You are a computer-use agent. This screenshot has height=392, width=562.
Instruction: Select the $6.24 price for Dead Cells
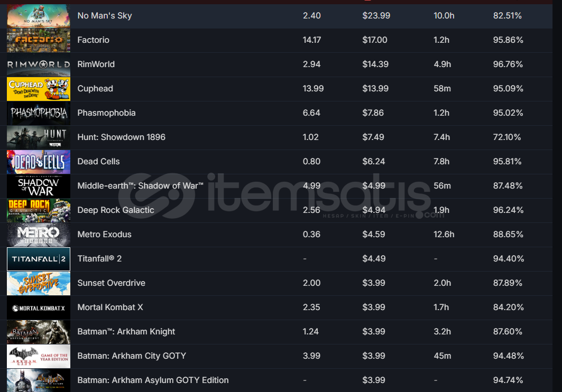(x=373, y=162)
